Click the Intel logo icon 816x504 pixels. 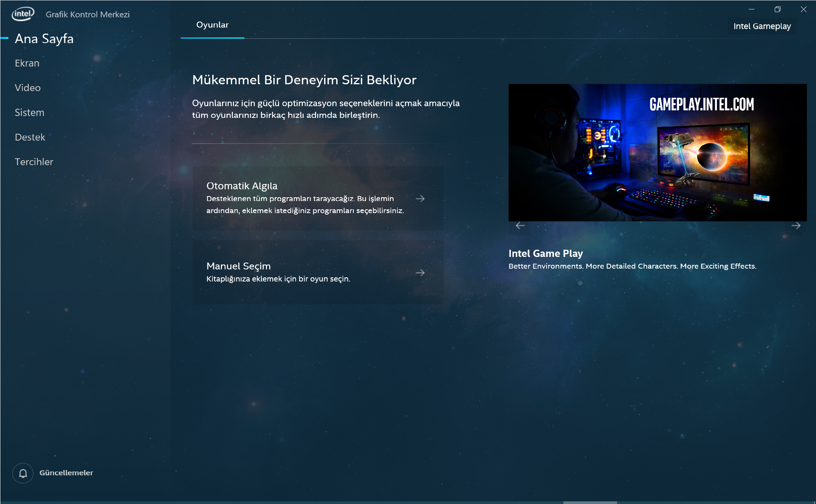pyautogui.click(x=23, y=14)
